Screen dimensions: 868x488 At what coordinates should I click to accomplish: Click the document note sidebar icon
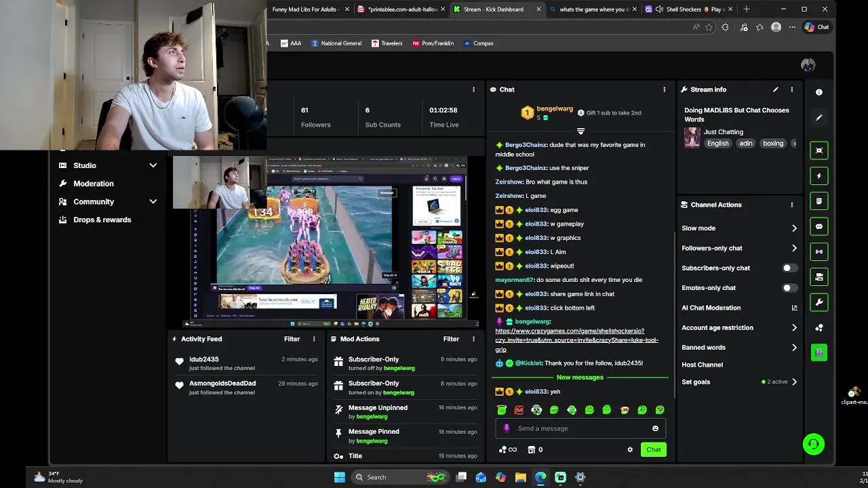[818, 201]
